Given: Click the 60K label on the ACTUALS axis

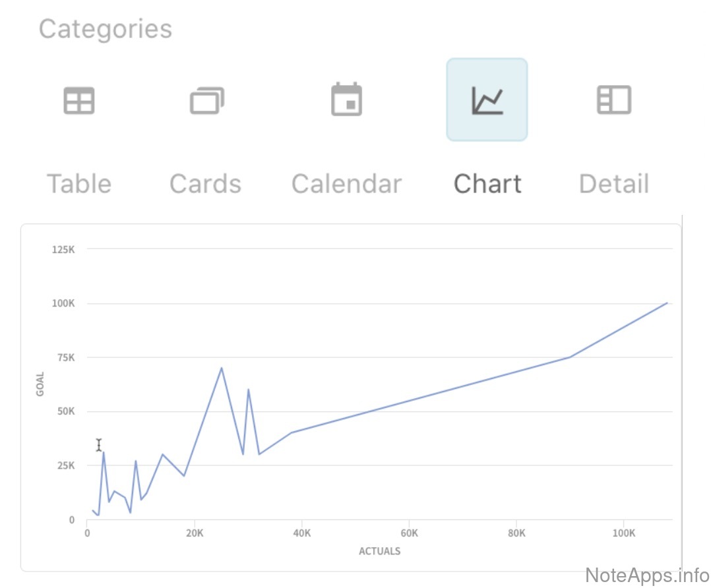Looking at the screenshot, I should click(x=409, y=533).
